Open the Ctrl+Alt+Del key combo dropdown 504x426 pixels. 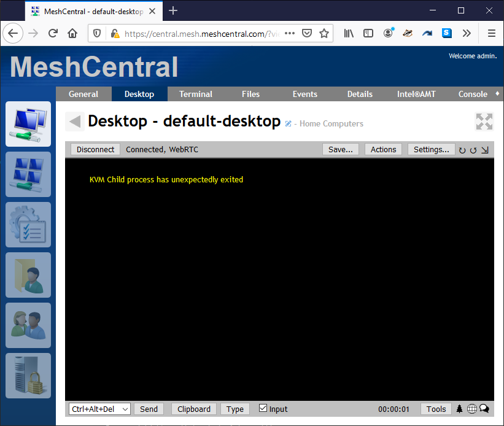point(99,409)
